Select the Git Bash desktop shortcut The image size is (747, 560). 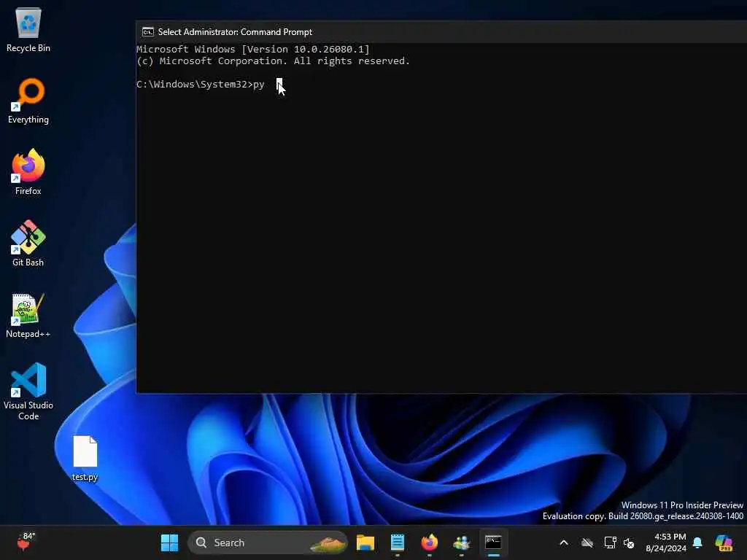pyautogui.click(x=28, y=244)
